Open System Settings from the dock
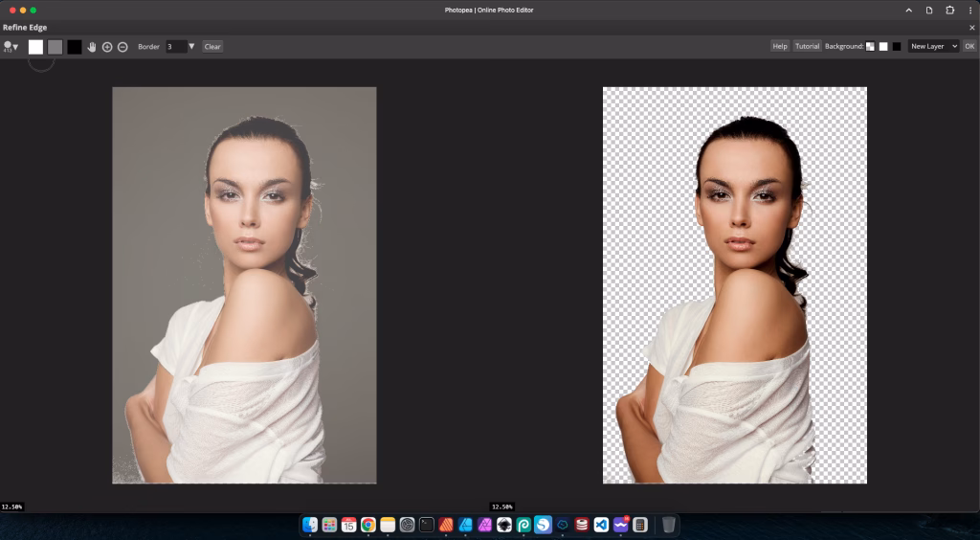This screenshot has height=540, width=980. pos(407,525)
